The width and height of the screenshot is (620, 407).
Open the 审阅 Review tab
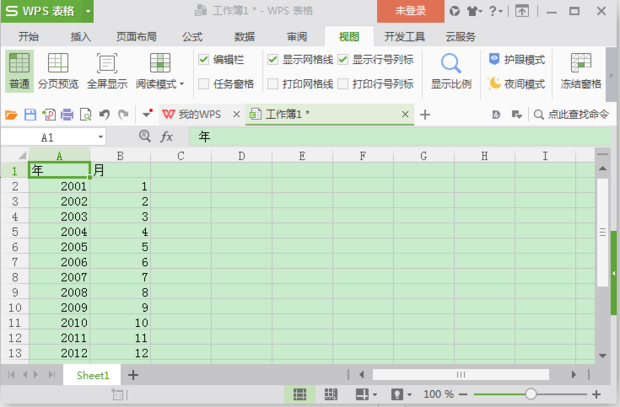[x=297, y=37]
